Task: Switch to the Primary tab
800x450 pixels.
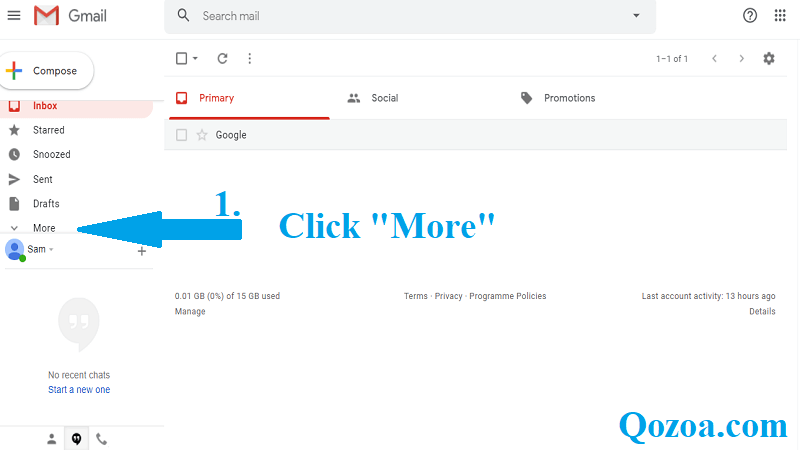Action: tap(249, 98)
